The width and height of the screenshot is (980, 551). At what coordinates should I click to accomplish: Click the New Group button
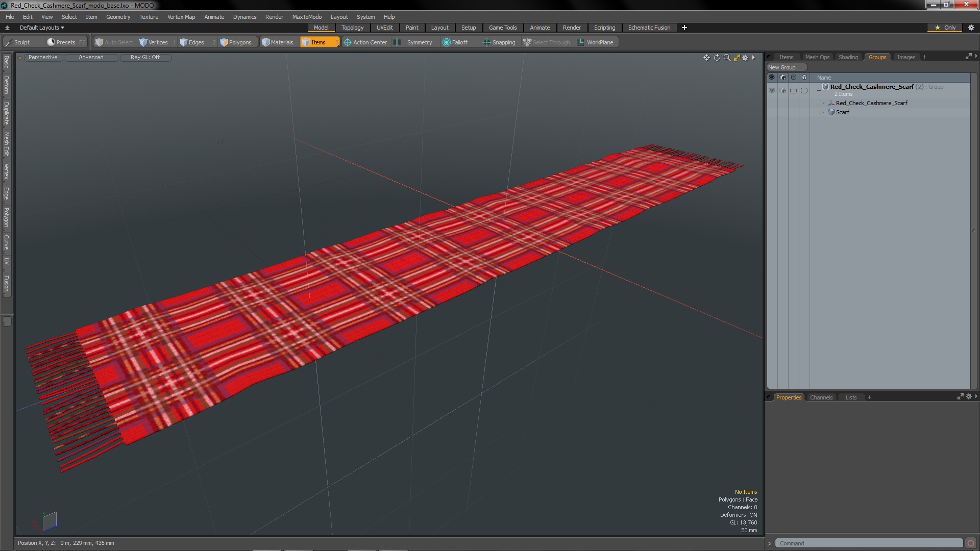coord(782,67)
